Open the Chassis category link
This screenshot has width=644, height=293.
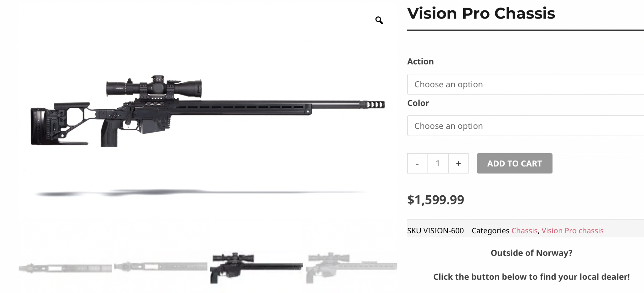coord(524,231)
